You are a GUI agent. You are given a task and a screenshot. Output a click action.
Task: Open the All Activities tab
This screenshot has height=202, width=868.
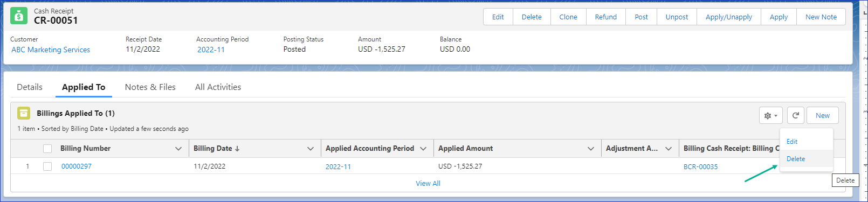click(x=218, y=87)
